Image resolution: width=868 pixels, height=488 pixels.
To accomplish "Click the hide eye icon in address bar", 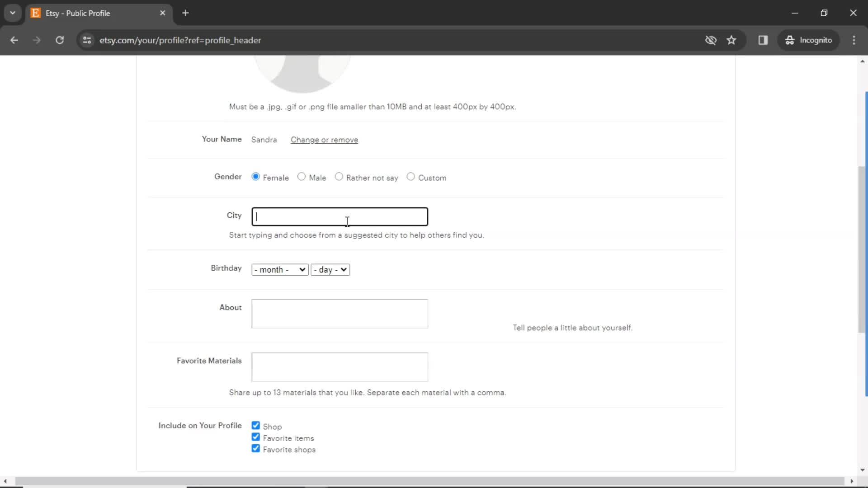I will pos(710,40).
